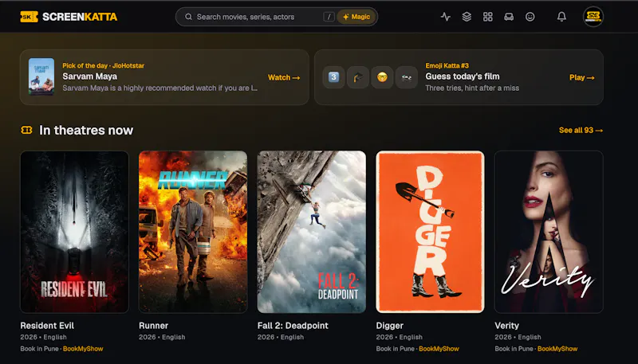Click the fourth emoji tile in Emoji Katta
Screen dimensions: 638x364
point(407,77)
